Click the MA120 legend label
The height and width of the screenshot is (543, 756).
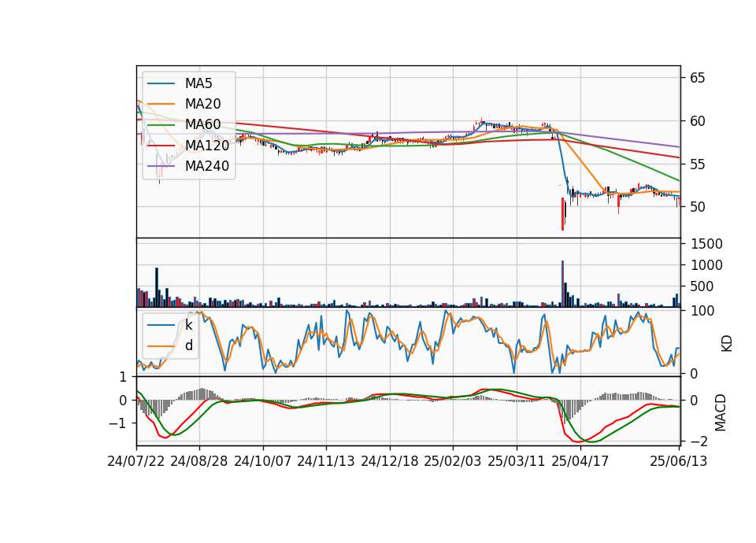207,146
